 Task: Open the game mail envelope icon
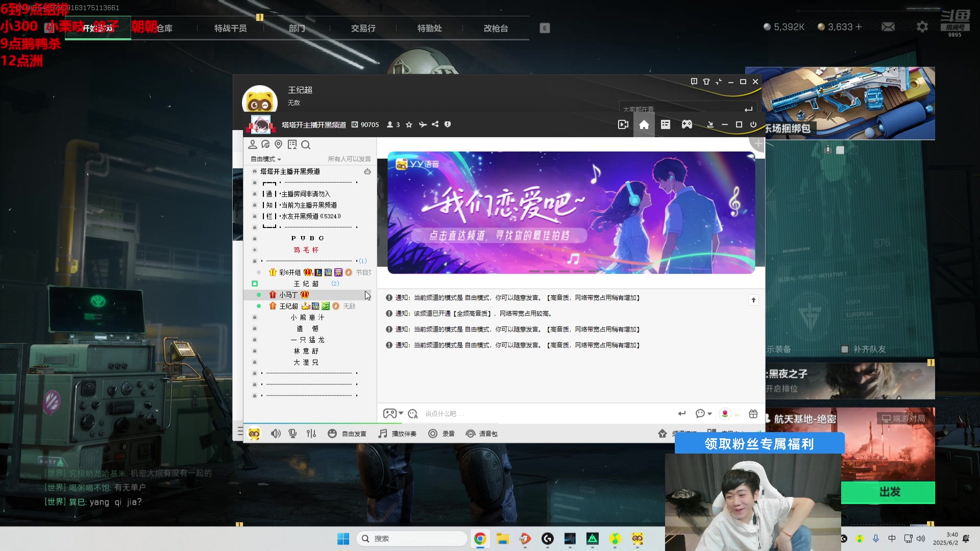pyautogui.click(x=888, y=27)
